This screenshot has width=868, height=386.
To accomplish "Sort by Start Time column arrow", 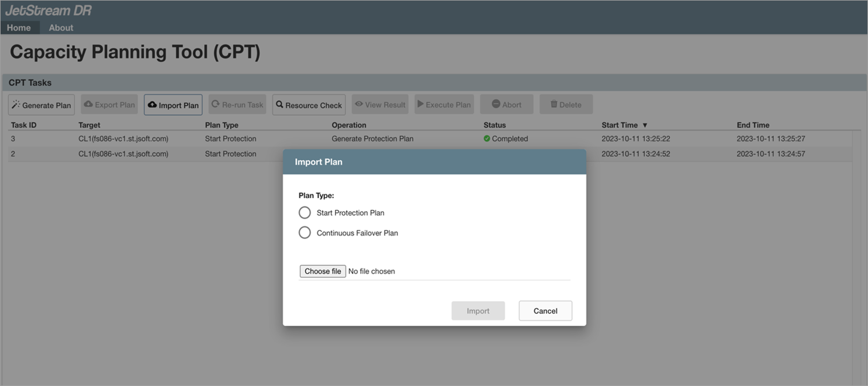I will tap(645, 125).
